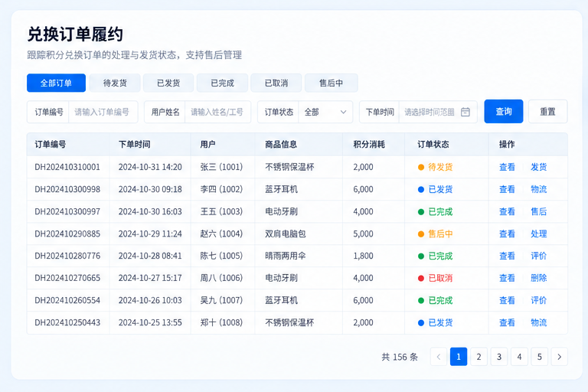
Task: Click order number DH202410290885
Action: tap(67, 234)
